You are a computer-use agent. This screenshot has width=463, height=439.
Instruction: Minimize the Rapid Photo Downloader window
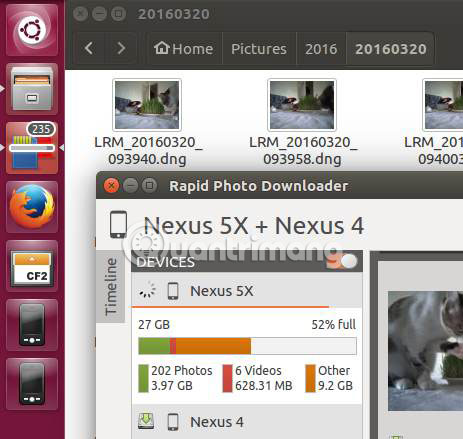click(x=131, y=185)
